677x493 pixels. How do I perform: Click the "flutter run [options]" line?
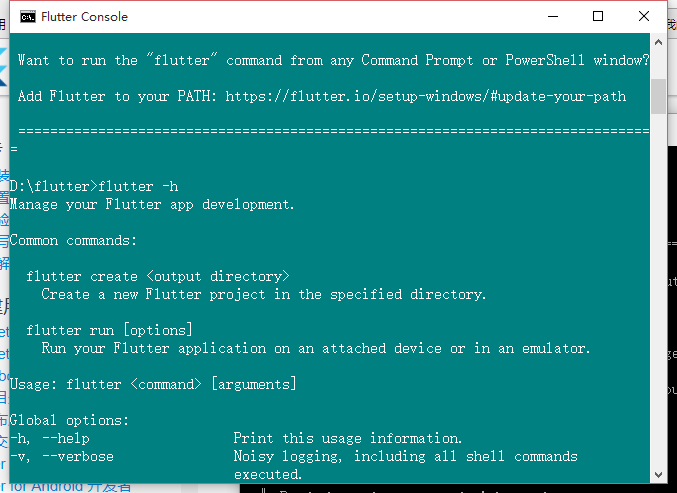click(109, 330)
